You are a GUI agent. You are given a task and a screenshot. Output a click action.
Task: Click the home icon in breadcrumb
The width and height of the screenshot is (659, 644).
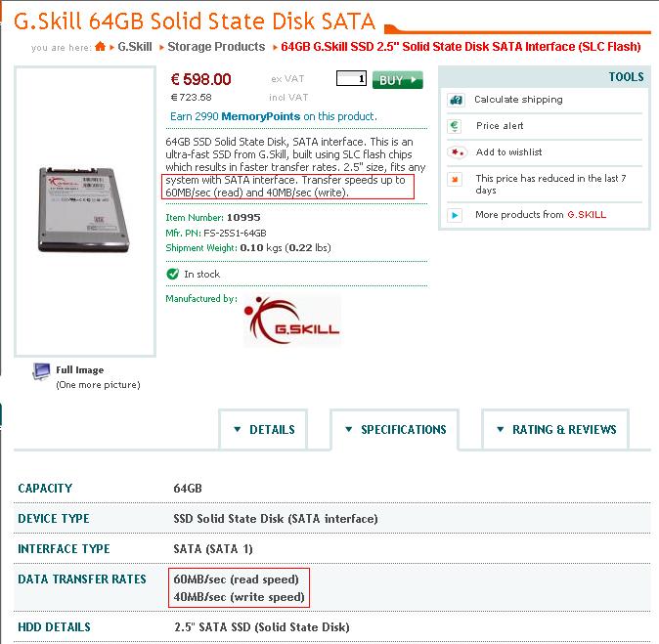(x=100, y=46)
